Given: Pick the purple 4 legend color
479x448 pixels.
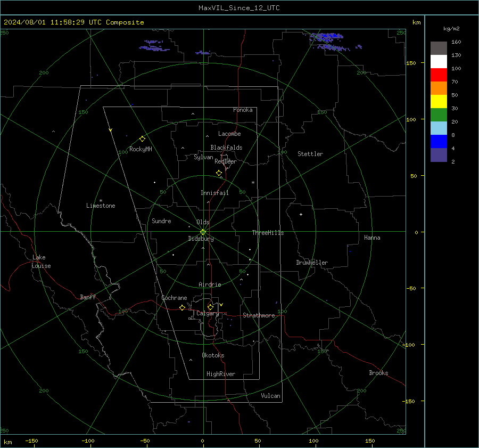Looking at the screenshot, I should click(439, 154).
